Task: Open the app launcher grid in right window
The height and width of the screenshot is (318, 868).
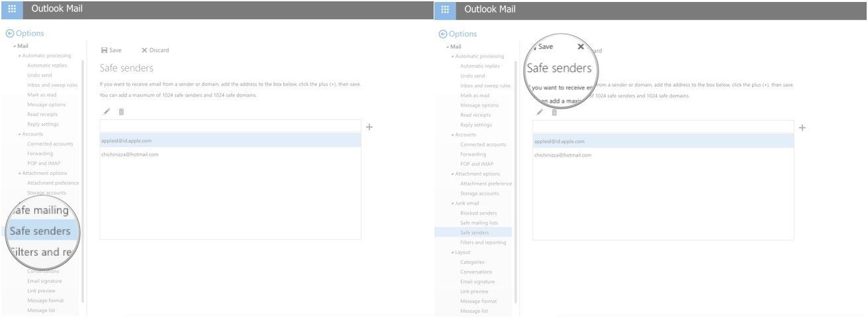Action: (445, 9)
